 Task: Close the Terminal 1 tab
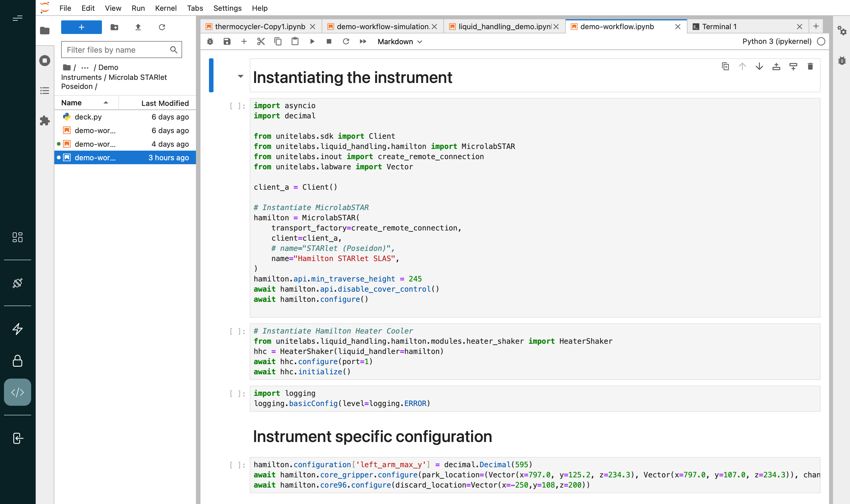pyautogui.click(x=799, y=27)
